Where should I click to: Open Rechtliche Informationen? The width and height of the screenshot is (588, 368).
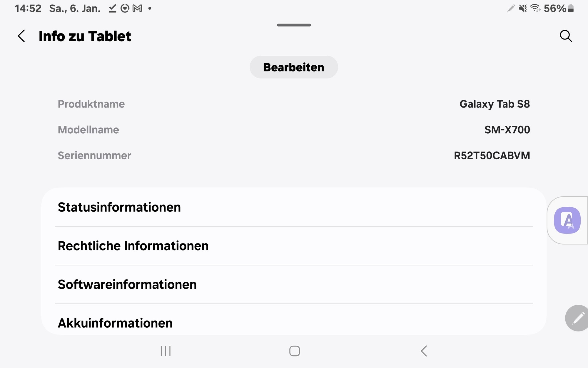pos(294,246)
